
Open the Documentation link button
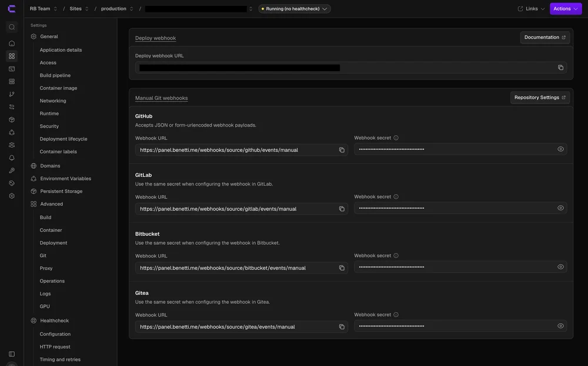(544, 37)
